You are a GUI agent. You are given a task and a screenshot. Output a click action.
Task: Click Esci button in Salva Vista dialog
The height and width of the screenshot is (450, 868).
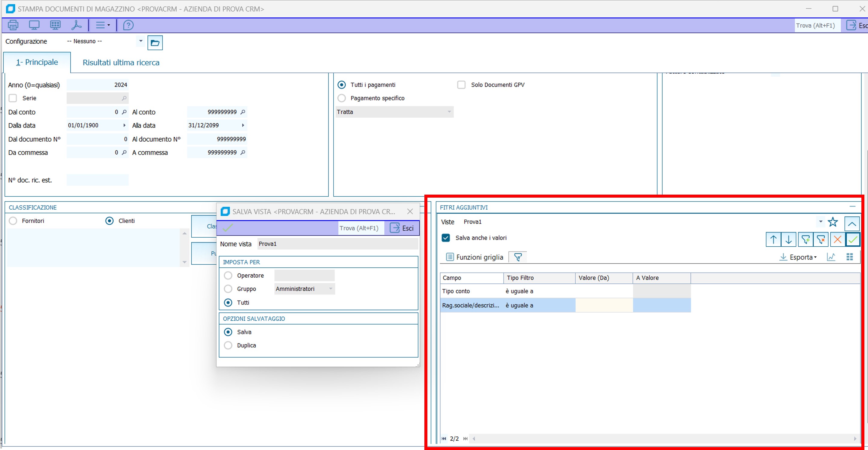point(402,228)
